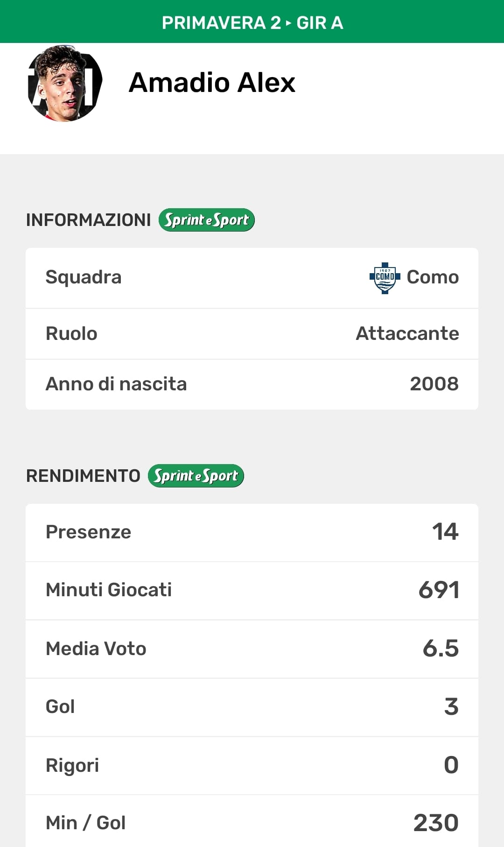
Task: Select the Min / Gol row
Action: pyautogui.click(x=252, y=823)
